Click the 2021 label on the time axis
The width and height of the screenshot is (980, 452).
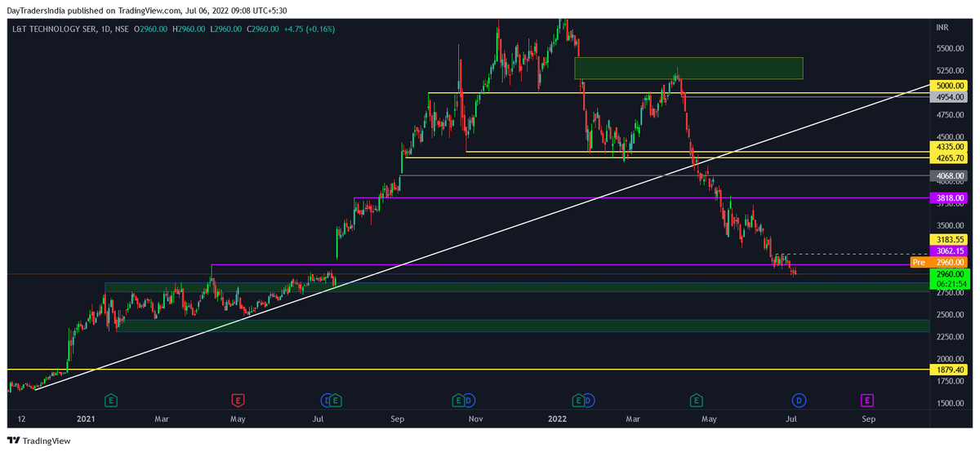tap(86, 419)
